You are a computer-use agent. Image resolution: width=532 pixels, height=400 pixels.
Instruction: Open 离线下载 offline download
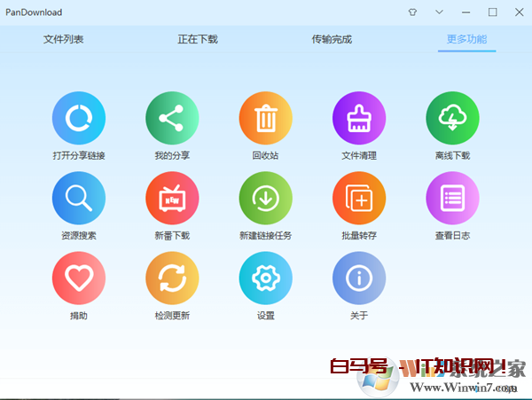(452, 118)
